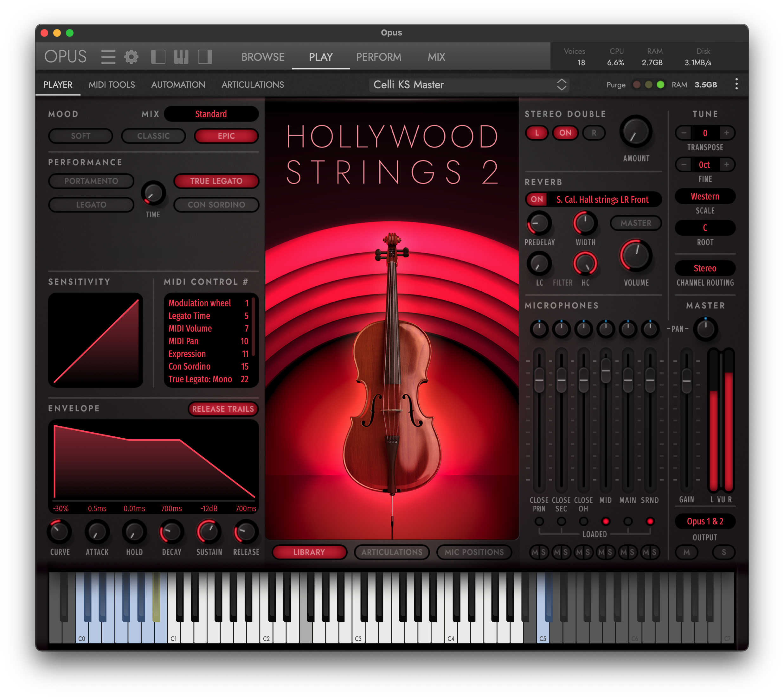Click the envelope Attack knob
Viewport: 784px width, 698px height.
click(x=97, y=532)
